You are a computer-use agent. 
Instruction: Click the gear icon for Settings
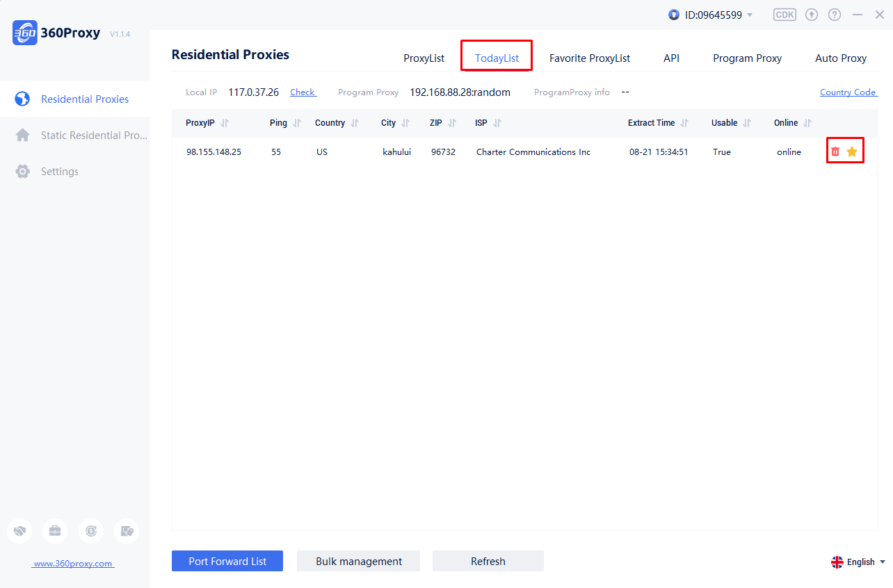pos(22,171)
